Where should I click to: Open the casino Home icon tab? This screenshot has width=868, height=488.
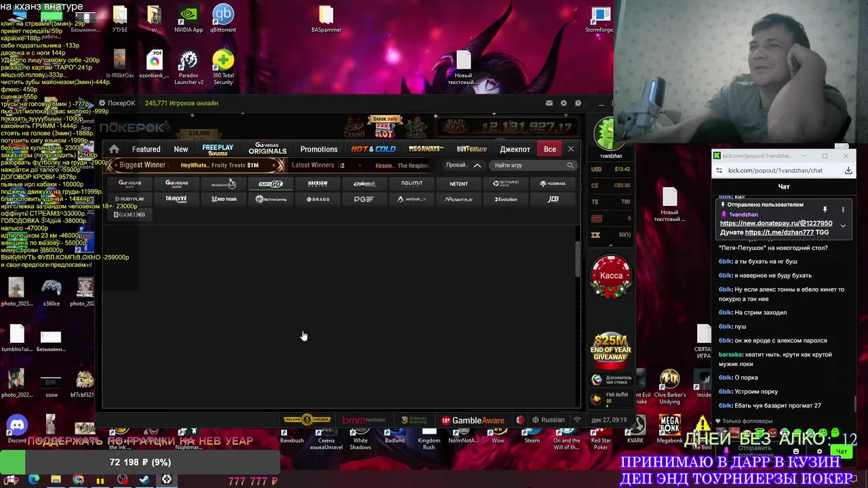[114, 149]
